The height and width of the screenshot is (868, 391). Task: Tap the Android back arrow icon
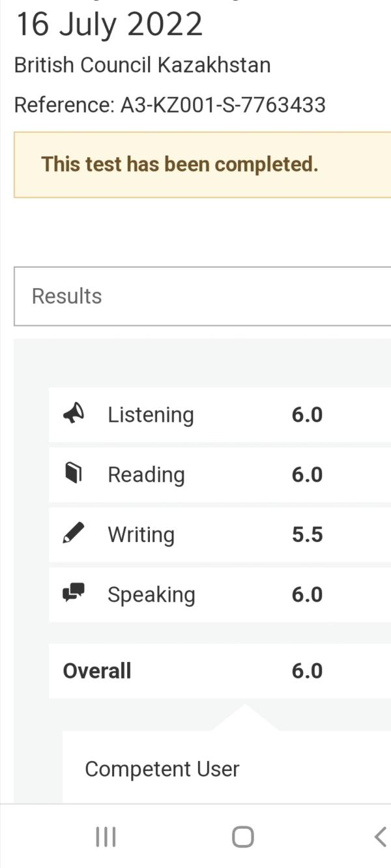381,837
